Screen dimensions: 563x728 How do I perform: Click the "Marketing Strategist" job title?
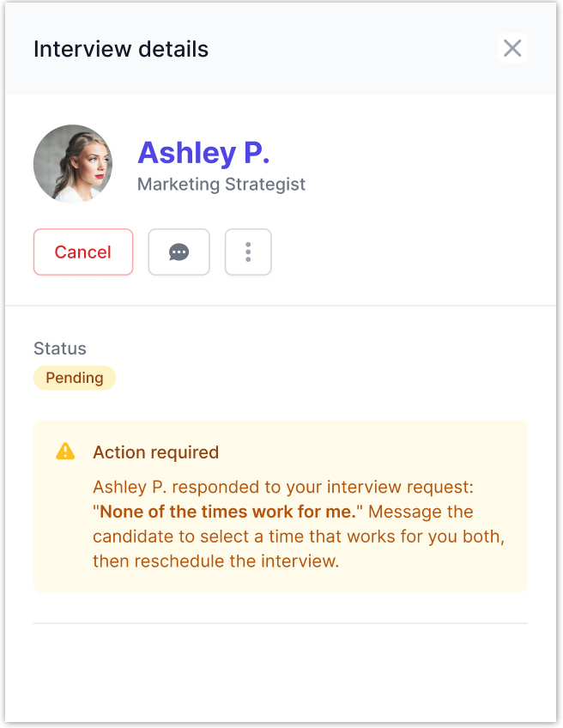tap(221, 184)
